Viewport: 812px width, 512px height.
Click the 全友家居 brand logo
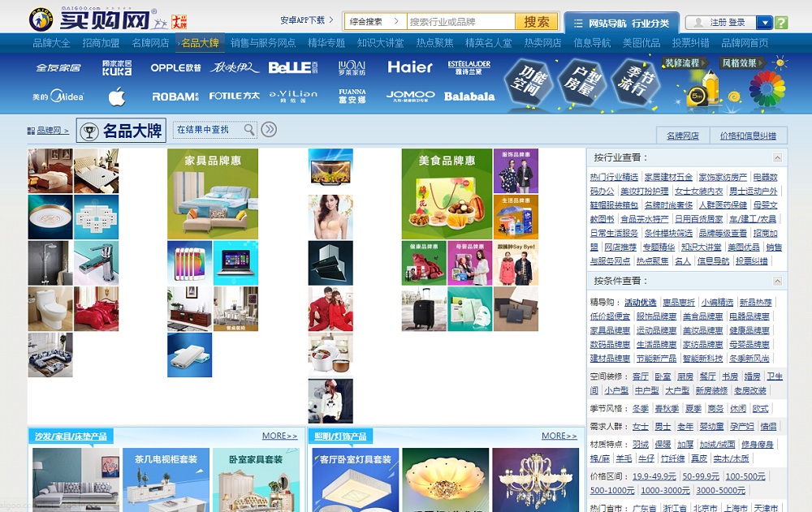58,68
